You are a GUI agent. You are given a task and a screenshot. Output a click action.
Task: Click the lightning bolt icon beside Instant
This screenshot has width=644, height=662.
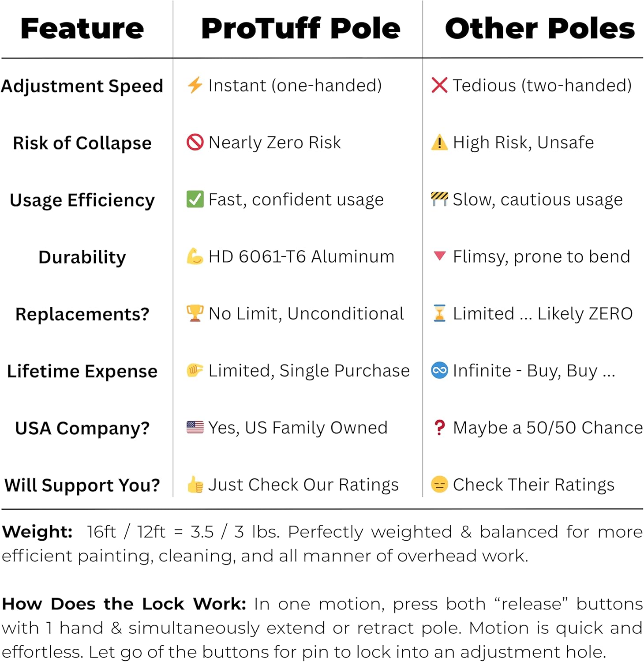pos(195,85)
